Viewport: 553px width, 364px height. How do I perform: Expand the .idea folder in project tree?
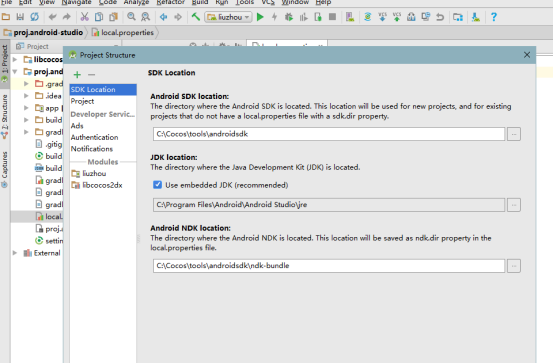point(26,96)
